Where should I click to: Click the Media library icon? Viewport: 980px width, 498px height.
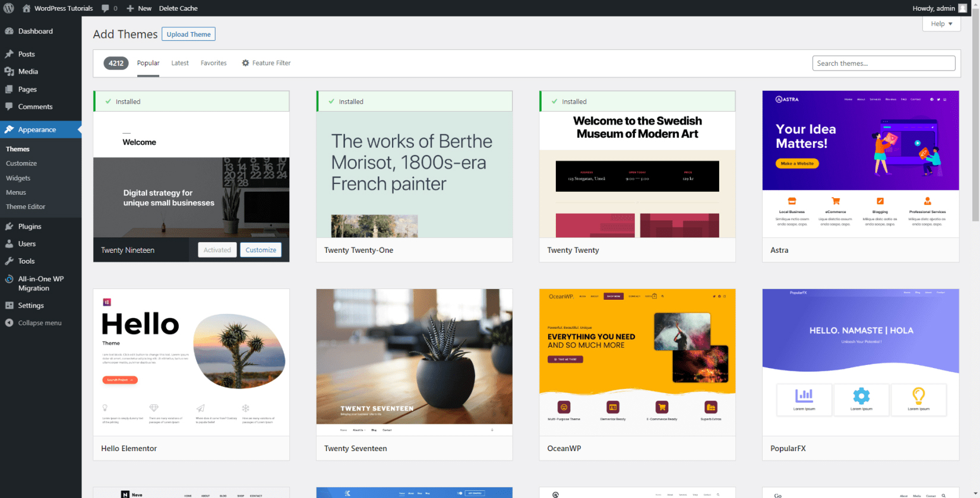(9, 71)
